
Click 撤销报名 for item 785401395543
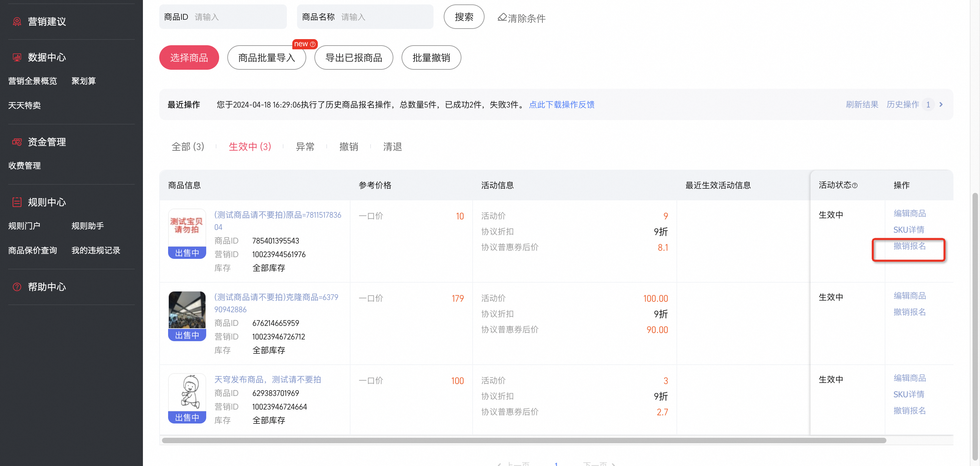click(x=910, y=246)
